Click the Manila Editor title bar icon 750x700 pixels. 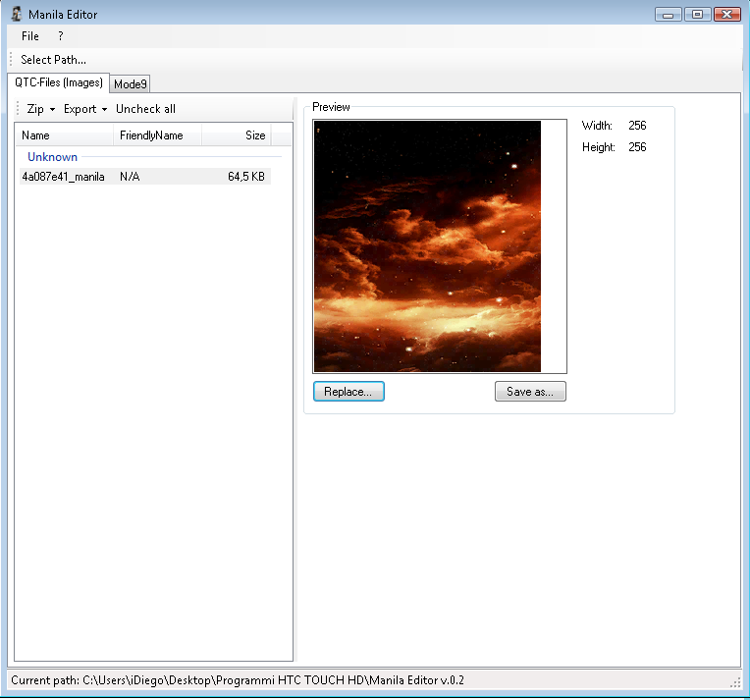tap(17, 15)
